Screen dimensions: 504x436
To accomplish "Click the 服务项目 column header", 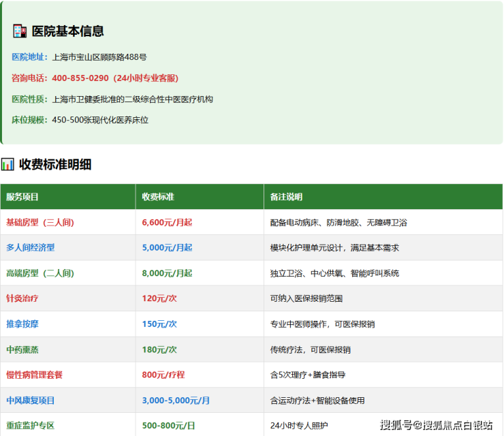I will (22, 197).
